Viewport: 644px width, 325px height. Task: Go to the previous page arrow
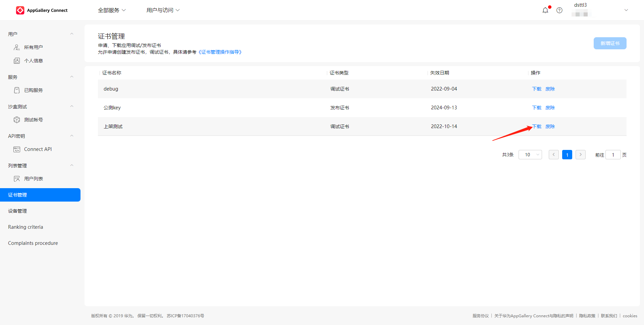coord(553,155)
